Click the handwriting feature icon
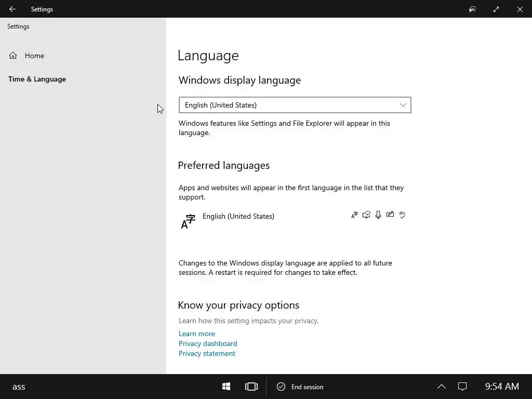Image resolution: width=532 pixels, height=399 pixels. pos(390,214)
